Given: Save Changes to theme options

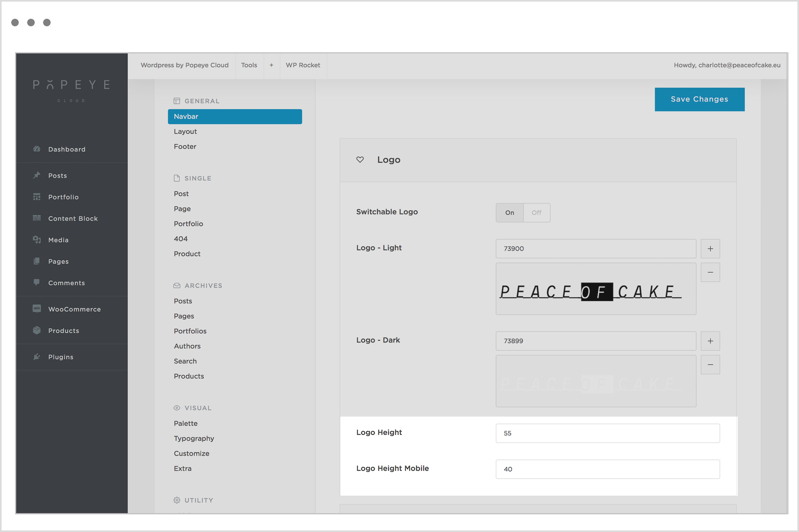Looking at the screenshot, I should click(x=700, y=99).
